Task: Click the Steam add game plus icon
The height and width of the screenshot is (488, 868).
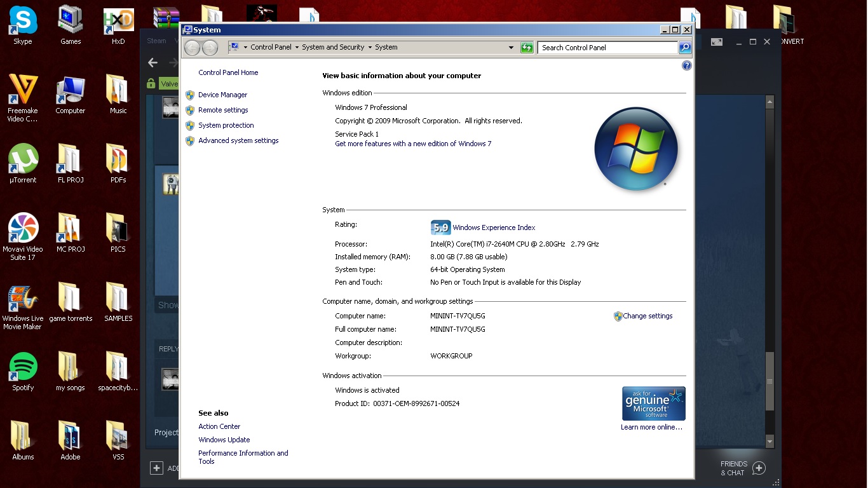Action: pyautogui.click(x=156, y=468)
